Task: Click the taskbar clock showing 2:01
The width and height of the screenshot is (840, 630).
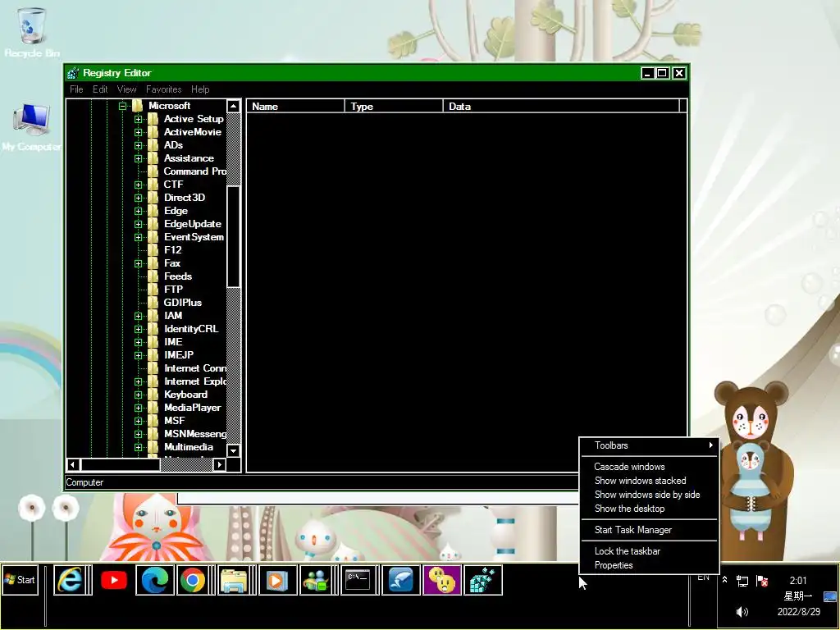Action: coord(798,581)
